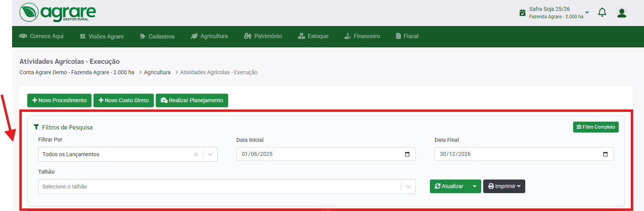Open the Data Final calendar picker icon
The width and height of the screenshot is (644, 211).
[x=605, y=154]
